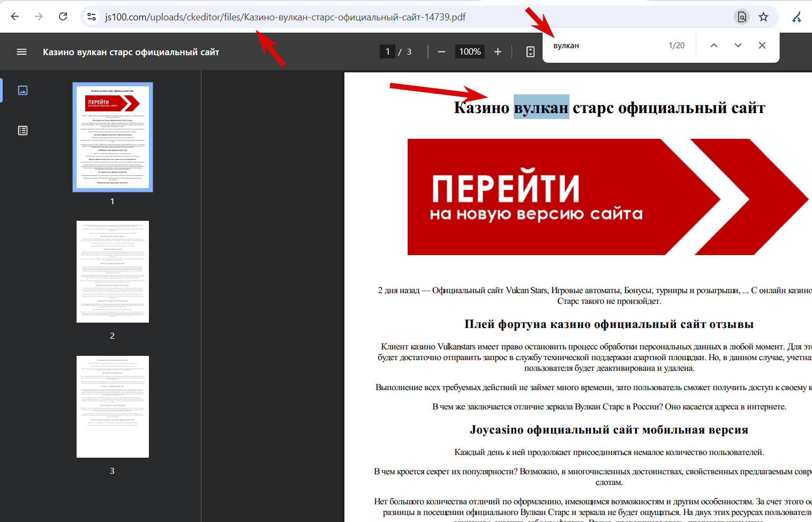Jump to next search match
This screenshot has height=522, width=812.
[738, 46]
